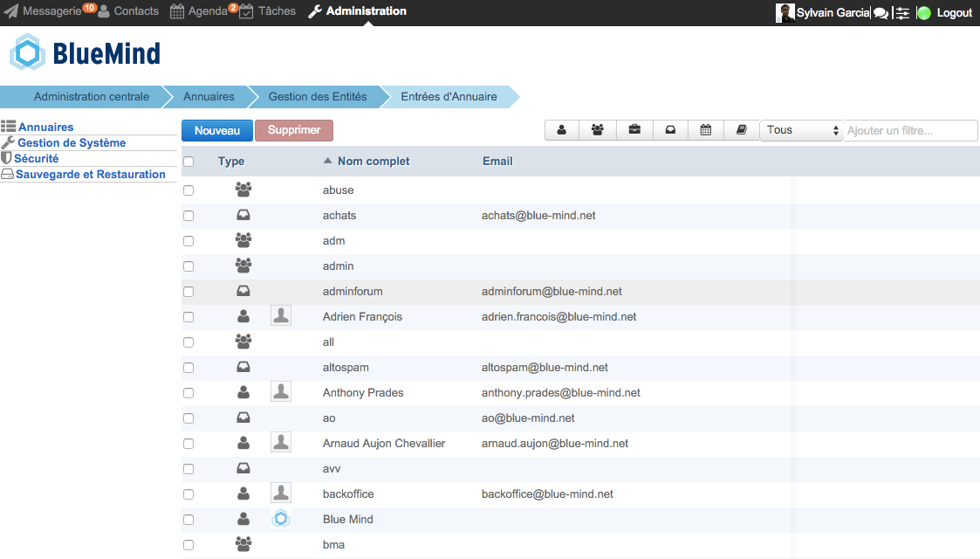Click the group icon for adm
Screen dimensions: 980x559
pos(243,239)
